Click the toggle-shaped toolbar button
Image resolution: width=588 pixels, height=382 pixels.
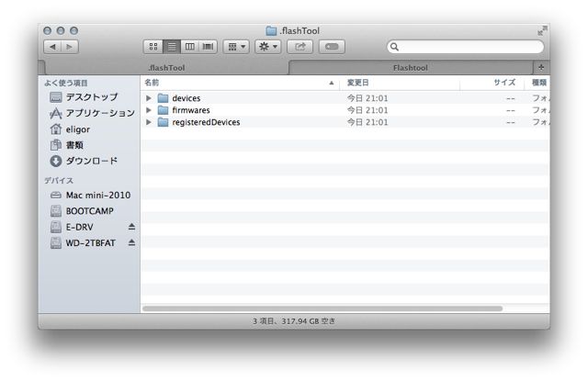coord(332,47)
